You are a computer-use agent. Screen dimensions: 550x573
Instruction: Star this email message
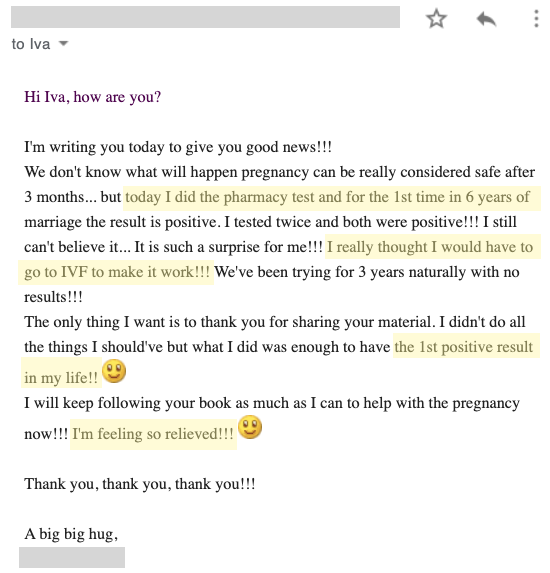(436, 19)
